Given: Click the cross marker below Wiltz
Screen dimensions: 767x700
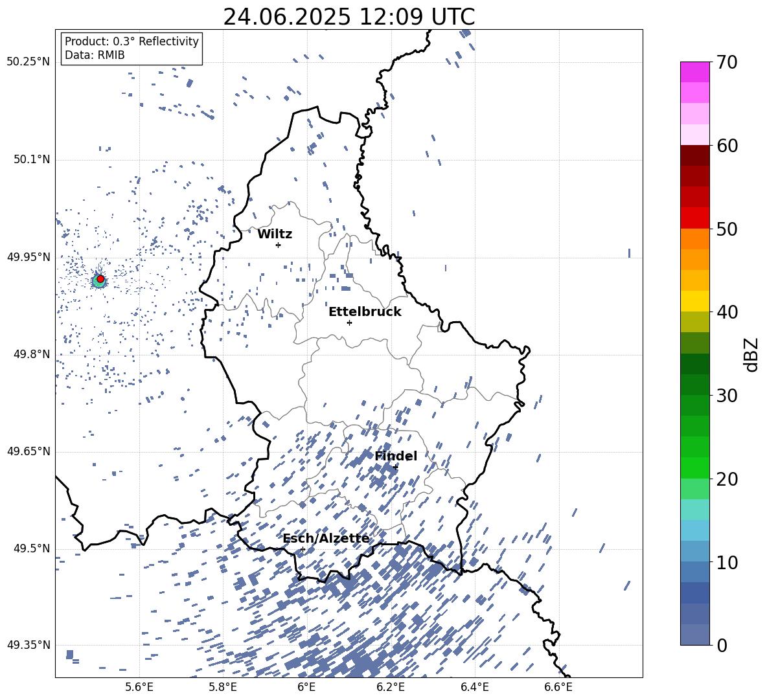Looking at the screenshot, I should pos(279,245).
